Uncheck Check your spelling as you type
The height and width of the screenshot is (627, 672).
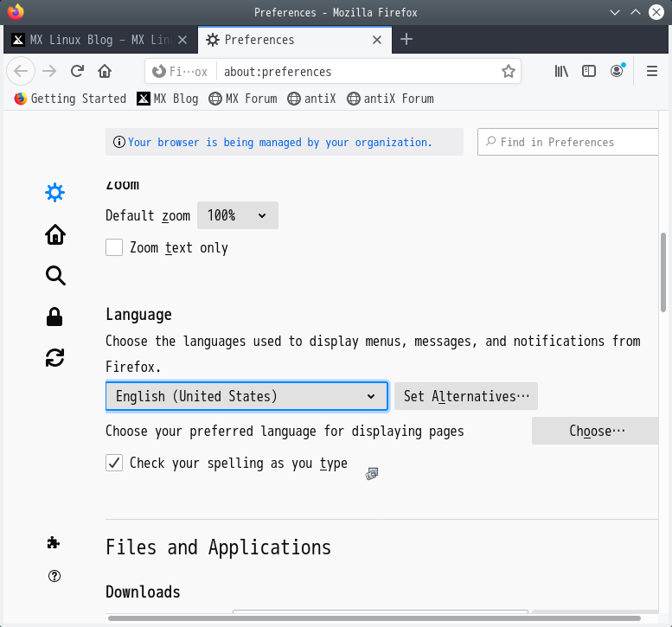tap(114, 463)
